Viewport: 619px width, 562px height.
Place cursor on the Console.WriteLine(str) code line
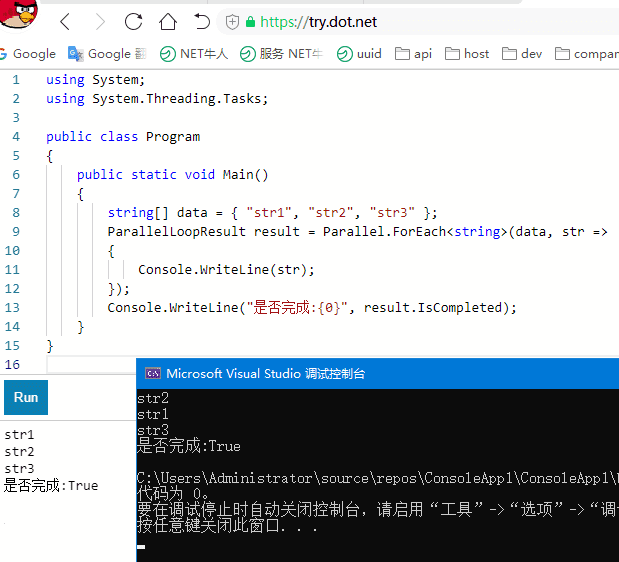[x=226, y=270]
